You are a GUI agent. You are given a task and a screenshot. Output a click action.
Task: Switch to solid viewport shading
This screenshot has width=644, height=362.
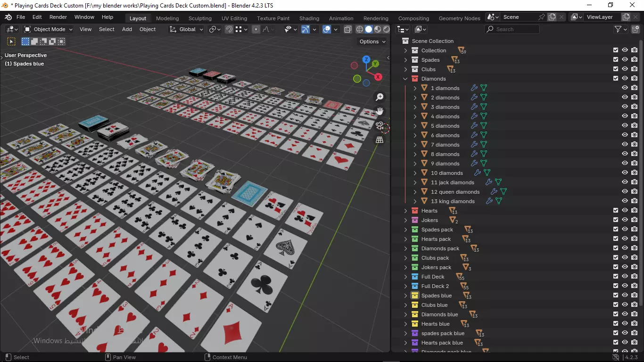369,29
